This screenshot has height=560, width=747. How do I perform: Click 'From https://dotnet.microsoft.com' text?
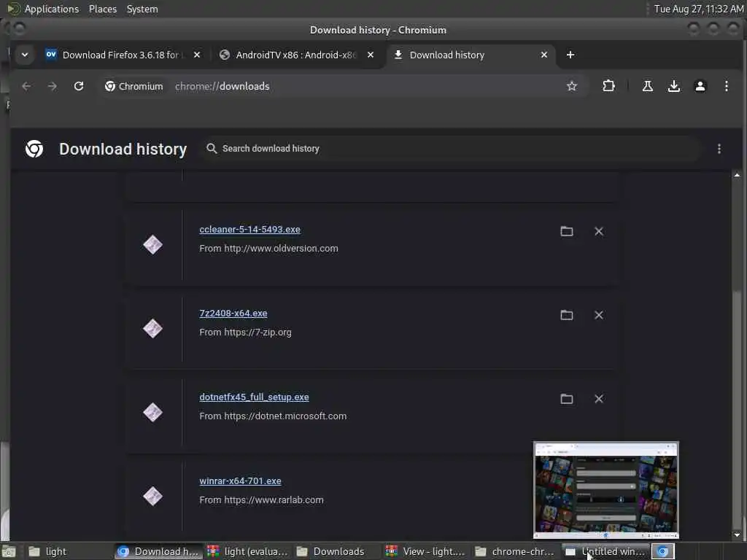pyautogui.click(x=273, y=416)
